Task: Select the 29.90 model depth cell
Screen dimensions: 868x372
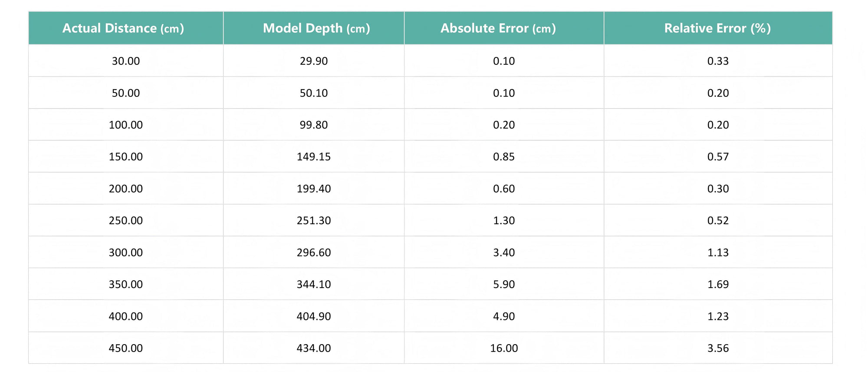Action: 314,61
